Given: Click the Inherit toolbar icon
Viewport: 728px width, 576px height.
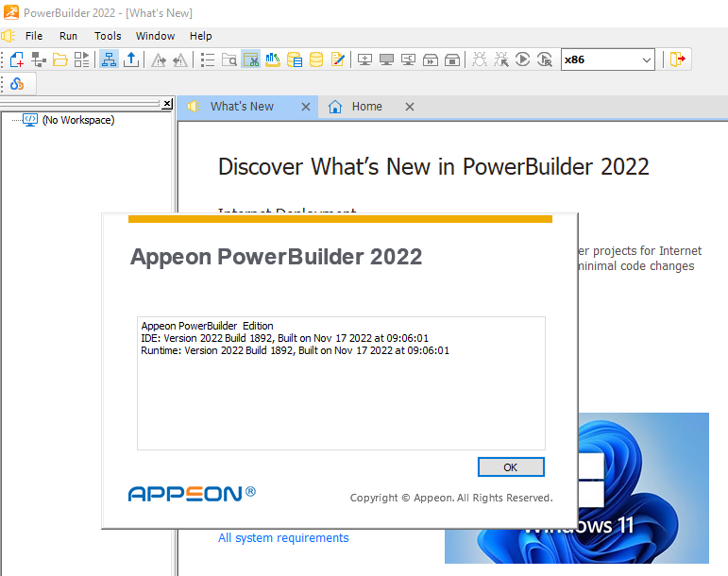Looking at the screenshot, I should 39,59.
